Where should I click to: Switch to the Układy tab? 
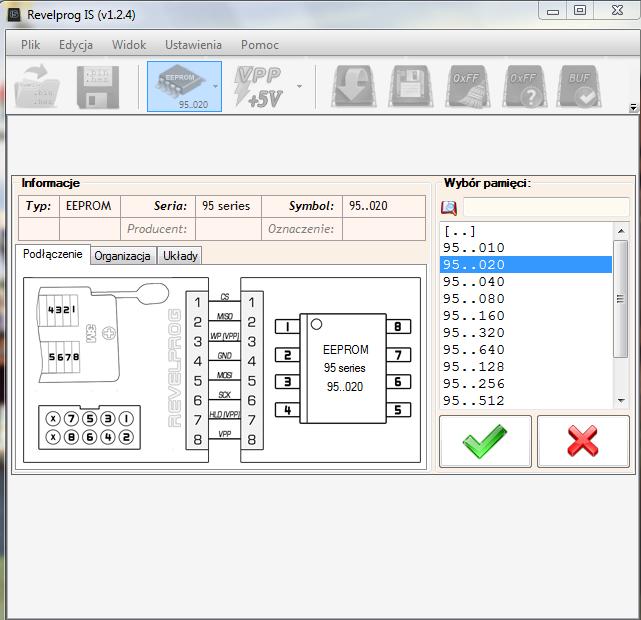coord(180,256)
